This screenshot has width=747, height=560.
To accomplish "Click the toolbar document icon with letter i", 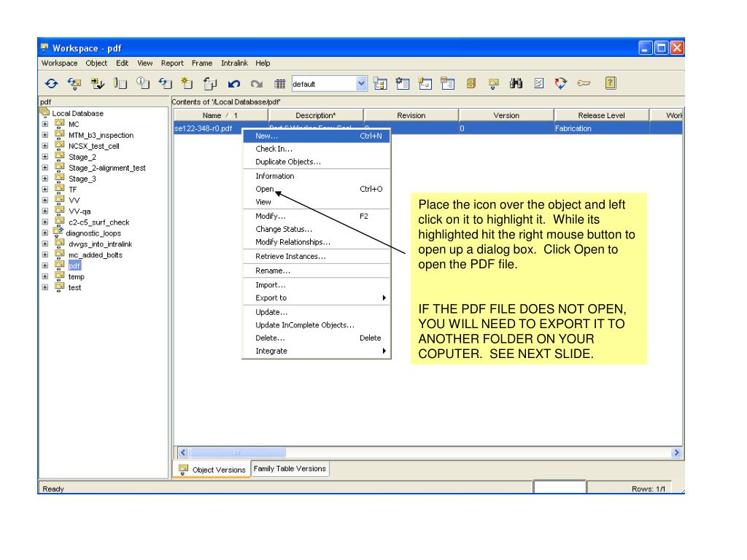I will 143,83.
